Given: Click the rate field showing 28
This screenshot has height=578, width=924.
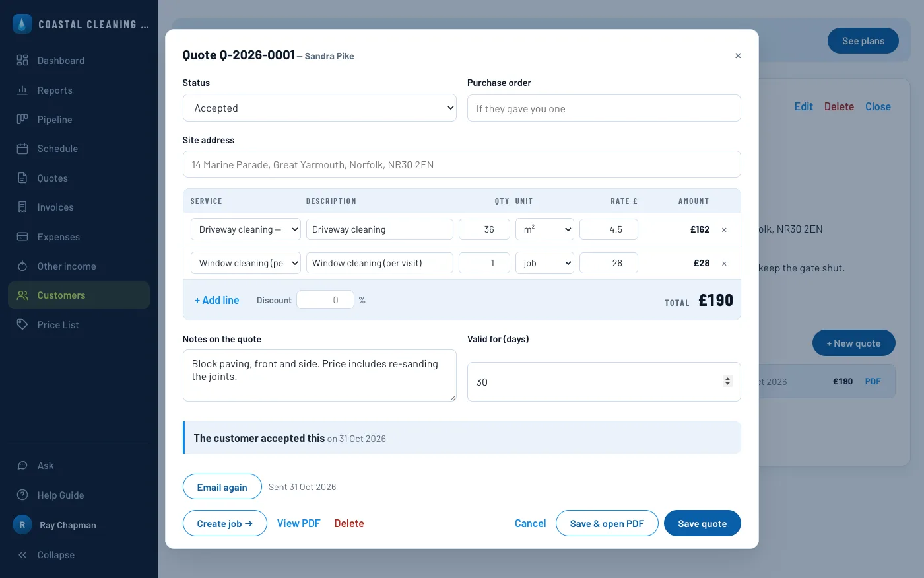Looking at the screenshot, I should [x=609, y=263].
